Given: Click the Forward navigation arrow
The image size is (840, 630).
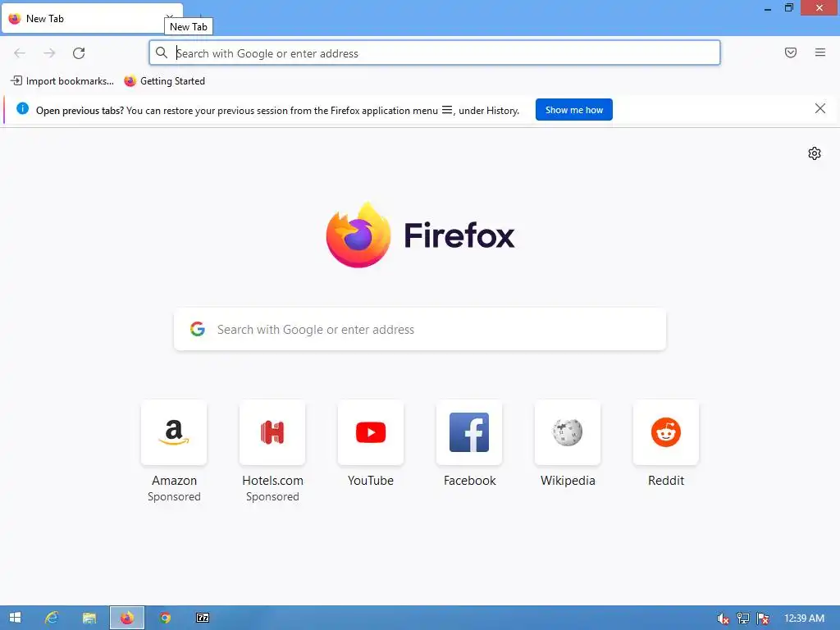Looking at the screenshot, I should pyautogui.click(x=49, y=53).
